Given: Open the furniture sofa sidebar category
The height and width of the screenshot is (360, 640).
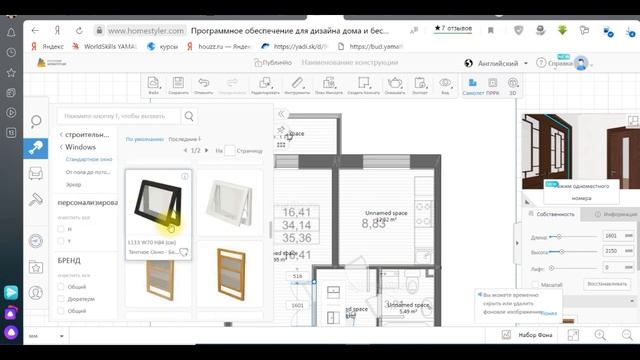Looking at the screenshot, I should (36, 173).
